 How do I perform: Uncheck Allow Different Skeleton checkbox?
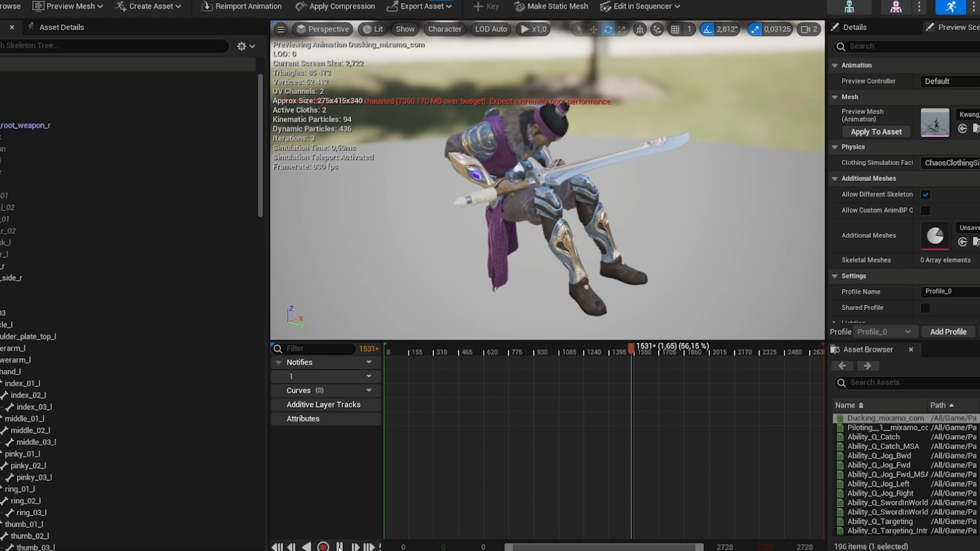click(925, 194)
